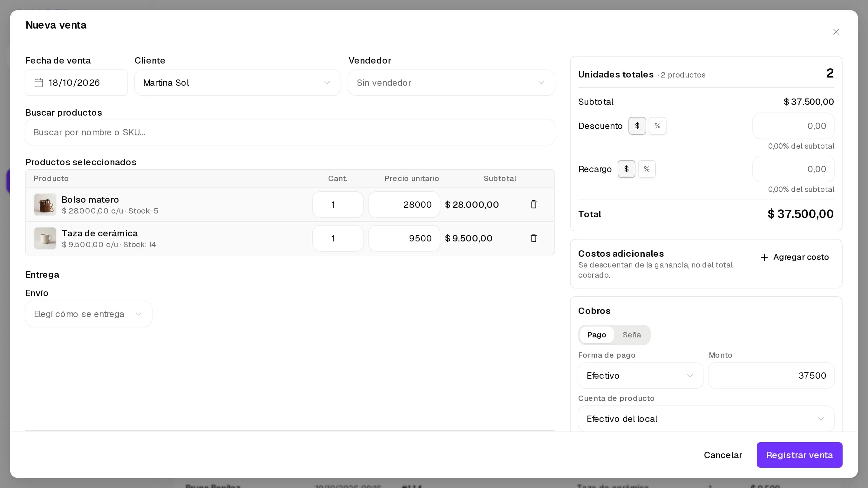Screen dimensions: 868x488
Task: Expand the Envío delivery method dropdown
Action: [89, 314]
